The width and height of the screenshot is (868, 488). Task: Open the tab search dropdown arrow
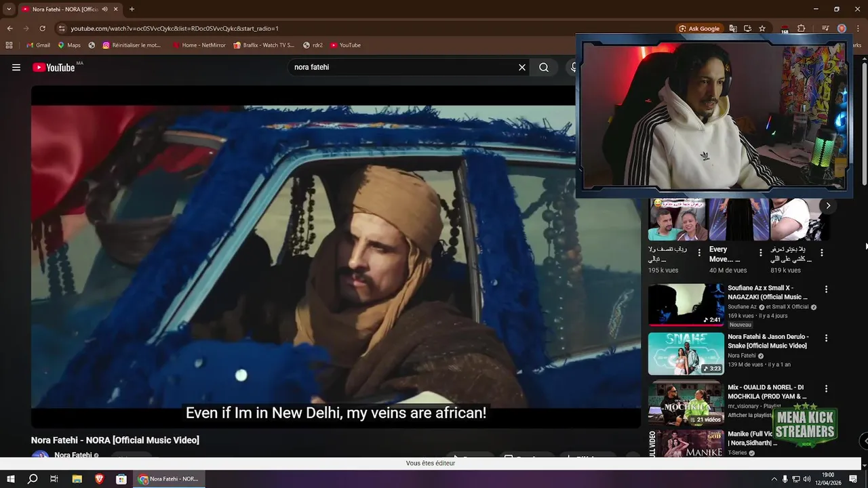click(x=9, y=9)
